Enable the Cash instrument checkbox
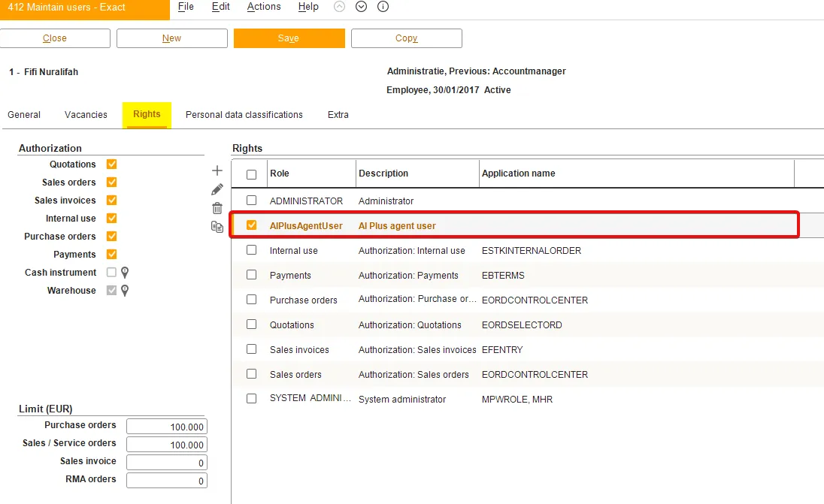The width and height of the screenshot is (824, 504). click(x=111, y=272)
